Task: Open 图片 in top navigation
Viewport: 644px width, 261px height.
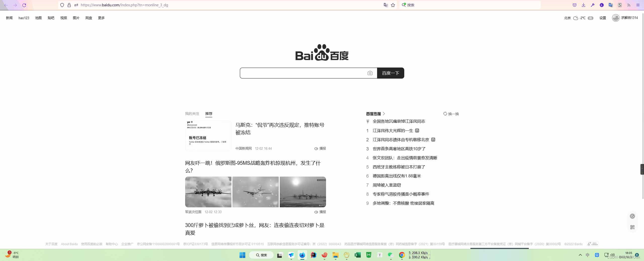Action: 76,18
